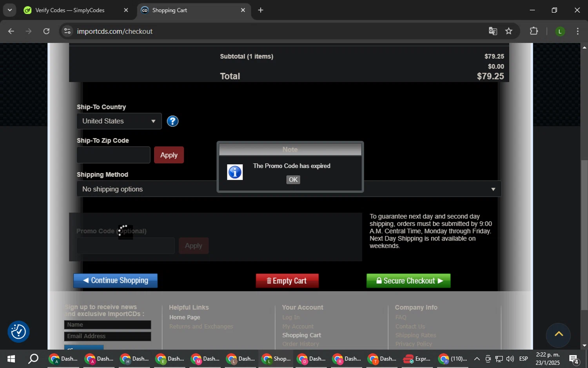Click Continue Shopping button

pyautogui.click(x=116, y=281)
